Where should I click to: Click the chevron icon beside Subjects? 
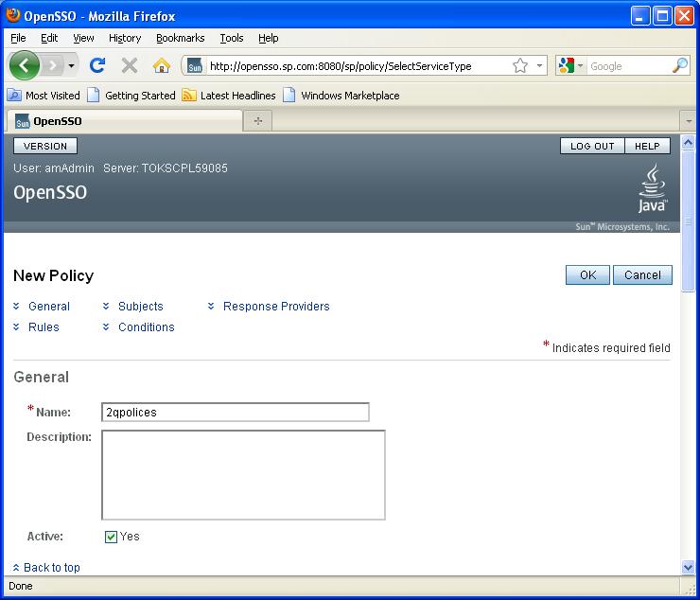click(x=106, y=306)
